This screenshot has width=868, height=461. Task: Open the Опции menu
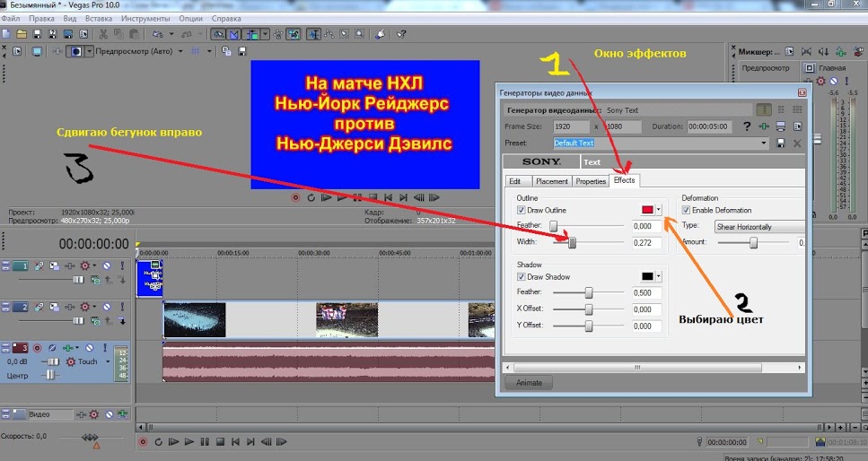coord(190,18)
